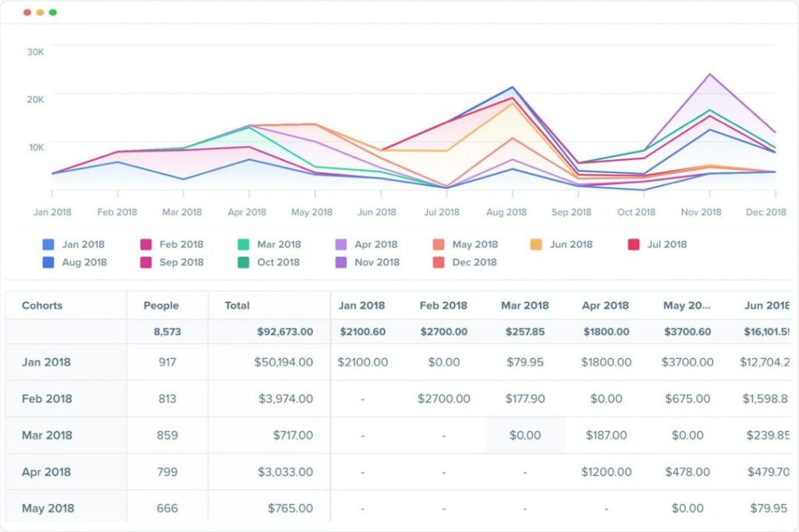Click the total $3,974.00
The width and height of the screenshot is (799, 532).
286,399
